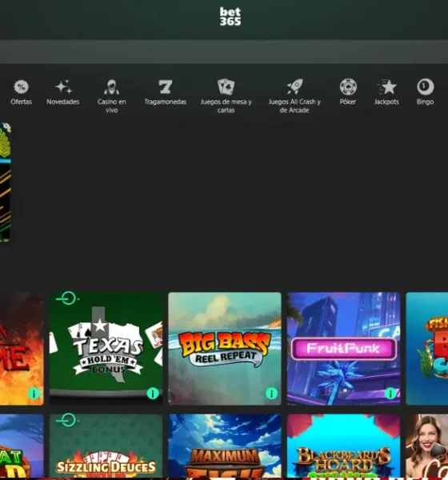The height and width of the screenshot is (480, 448).
Task: Select the Bingo ball icon
Action: [x=426, y=87]
